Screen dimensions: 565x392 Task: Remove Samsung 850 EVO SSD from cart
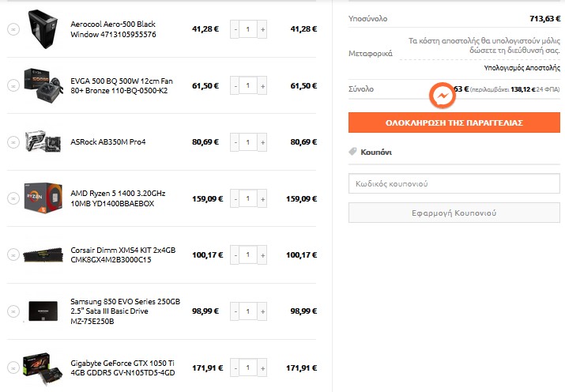click(13, 311)
